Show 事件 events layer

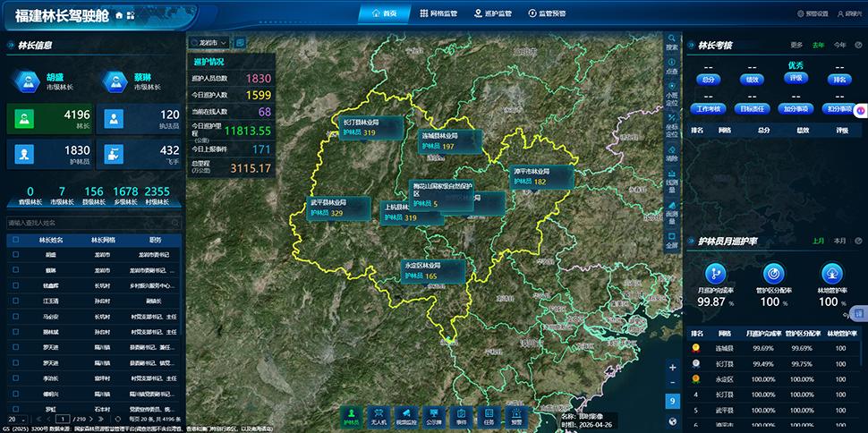(x=461, y=416)
